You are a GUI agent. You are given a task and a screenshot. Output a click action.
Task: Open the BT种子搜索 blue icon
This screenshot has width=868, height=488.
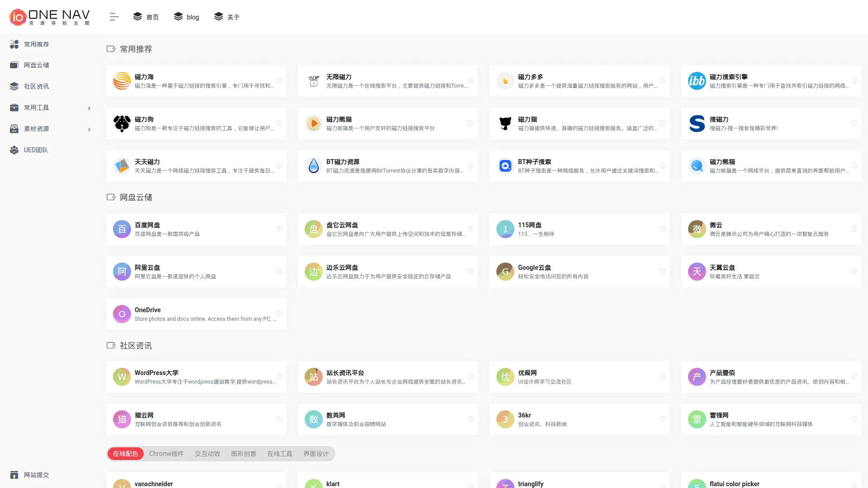[505, 166]
